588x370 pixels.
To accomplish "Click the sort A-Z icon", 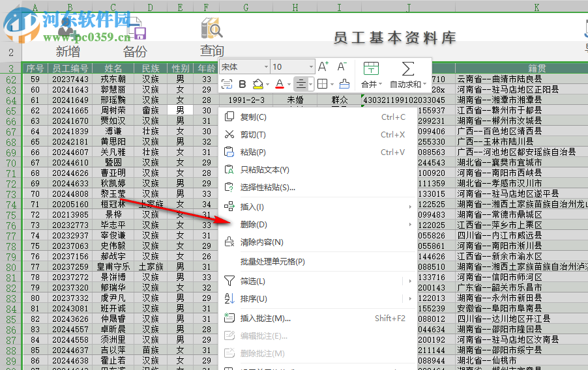I will click(229, 299).
